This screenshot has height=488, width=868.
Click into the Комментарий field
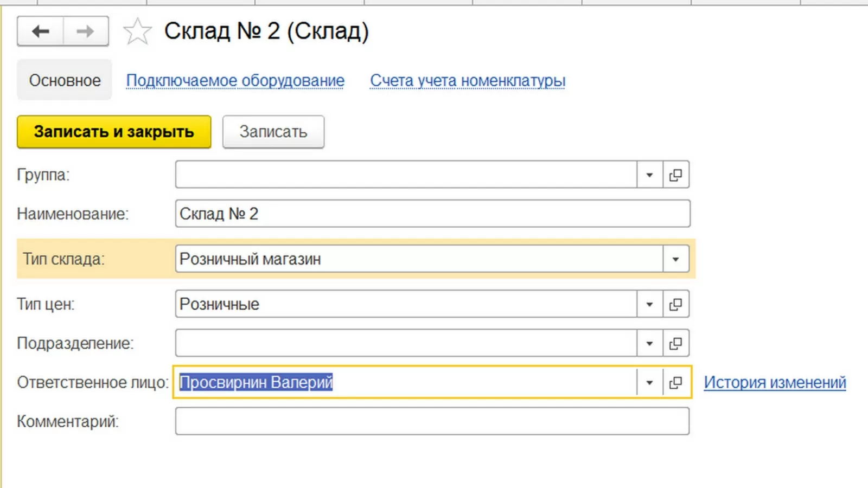click(432, 421)
